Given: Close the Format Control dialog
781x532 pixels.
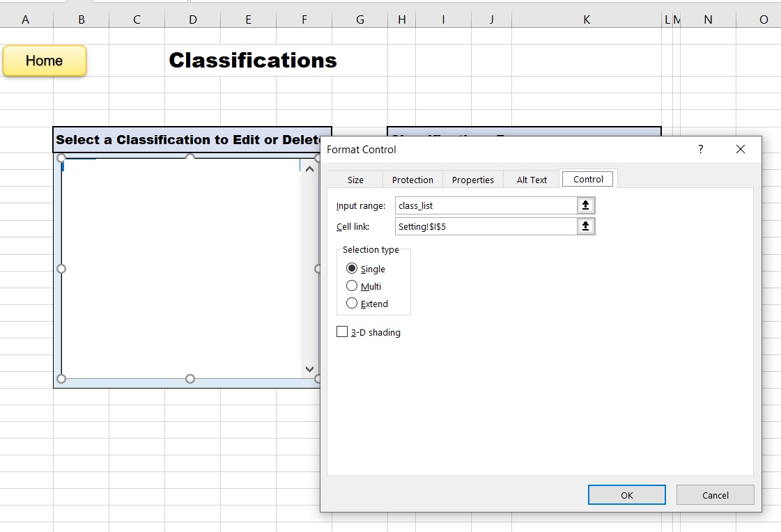Looking at the screenshot, I should (740, 149).
